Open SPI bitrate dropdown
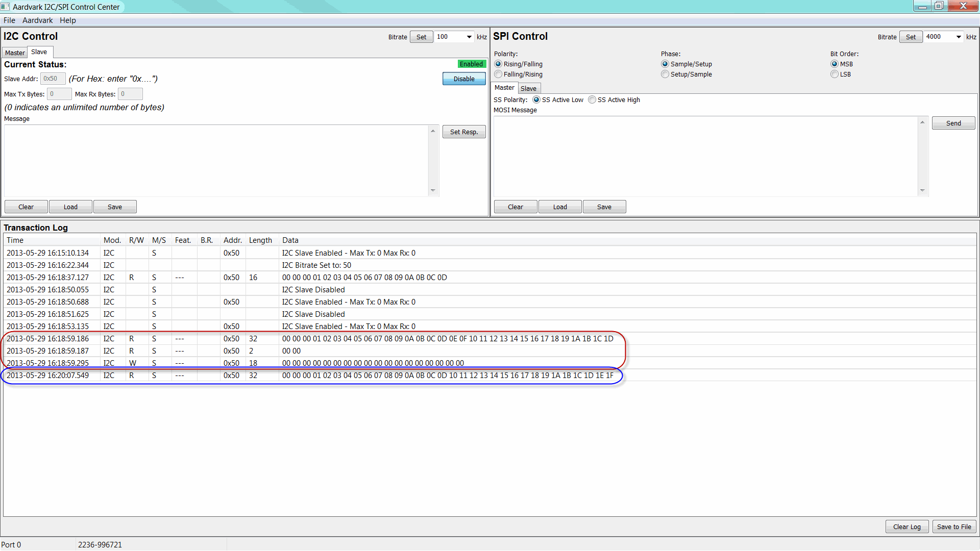The image size is (980, 551). pyautogui.click(x=959, y=37)
